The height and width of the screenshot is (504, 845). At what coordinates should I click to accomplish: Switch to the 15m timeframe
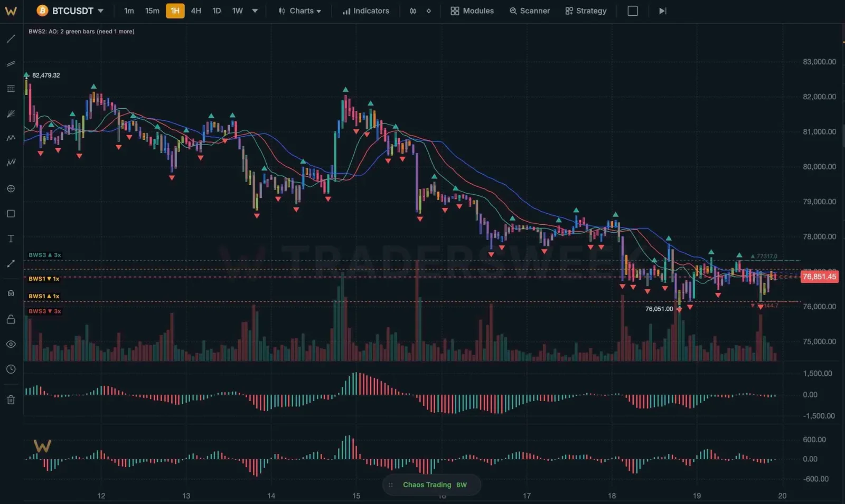click(152, 11)
